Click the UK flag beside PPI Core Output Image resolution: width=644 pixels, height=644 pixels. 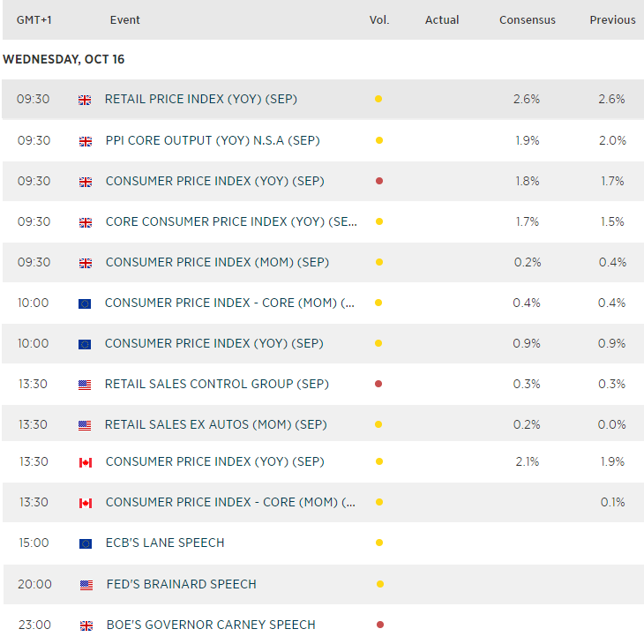pos(86,141)
